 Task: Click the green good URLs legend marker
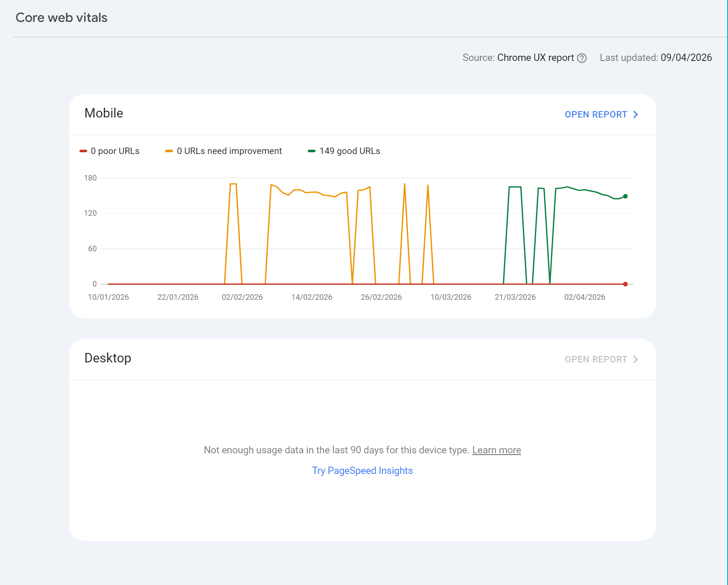click(312, 151)
